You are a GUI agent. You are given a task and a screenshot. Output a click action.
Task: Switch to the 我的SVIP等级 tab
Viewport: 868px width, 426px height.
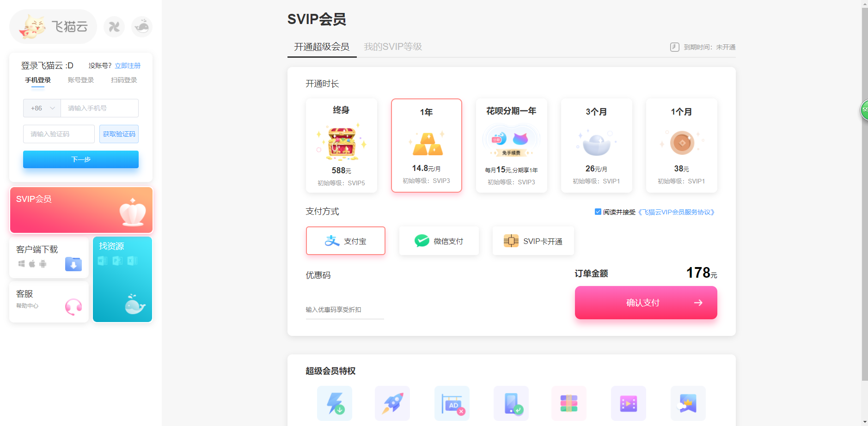coord(393,46)
